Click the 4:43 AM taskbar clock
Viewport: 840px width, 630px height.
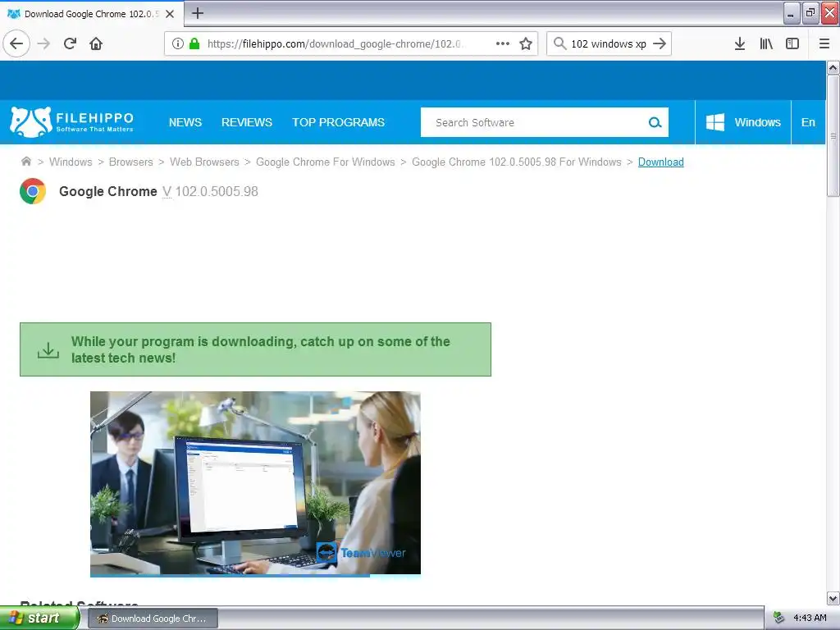[x=810, y=619]
